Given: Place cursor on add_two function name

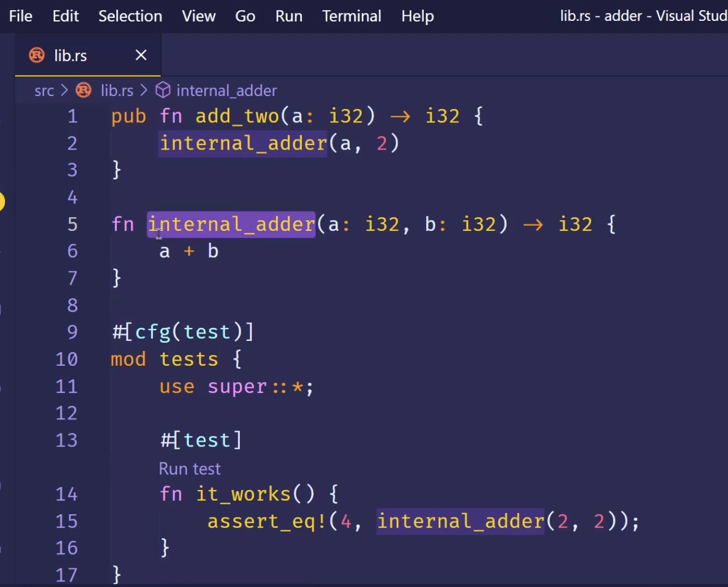Looking at the screenshot, I should (237, 116).
